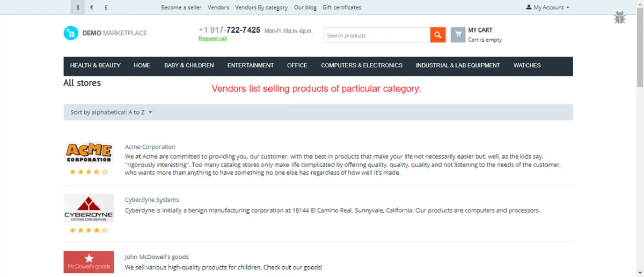Click the Demo Marketplace logo icon
Screen dimensions: 644x277
(71, 33)
